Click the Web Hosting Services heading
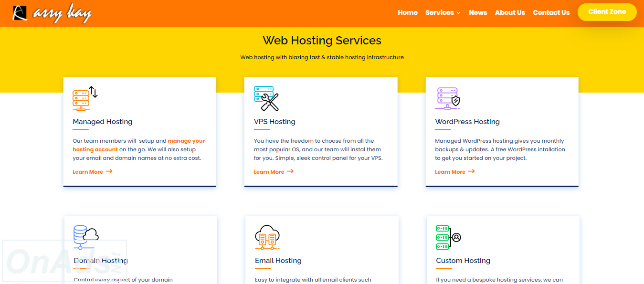The image size is (644, 284). (322, 41)
